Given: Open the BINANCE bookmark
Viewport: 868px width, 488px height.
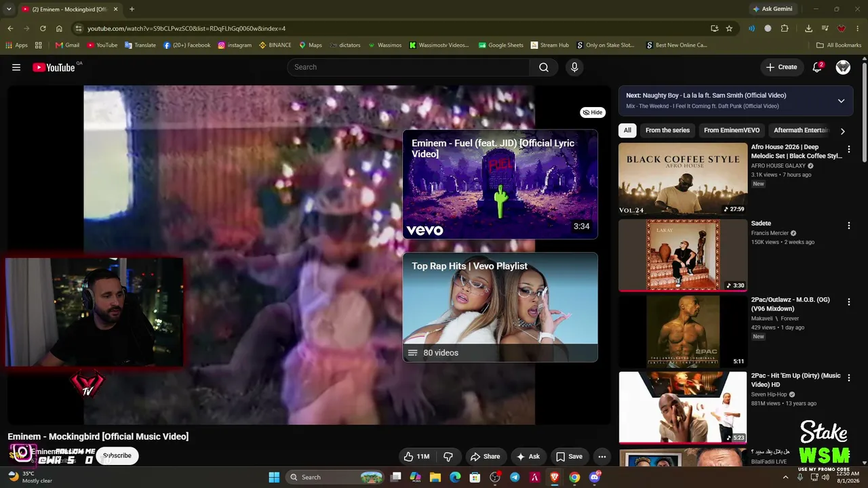Looking at the screenshot, I should 275,45.
